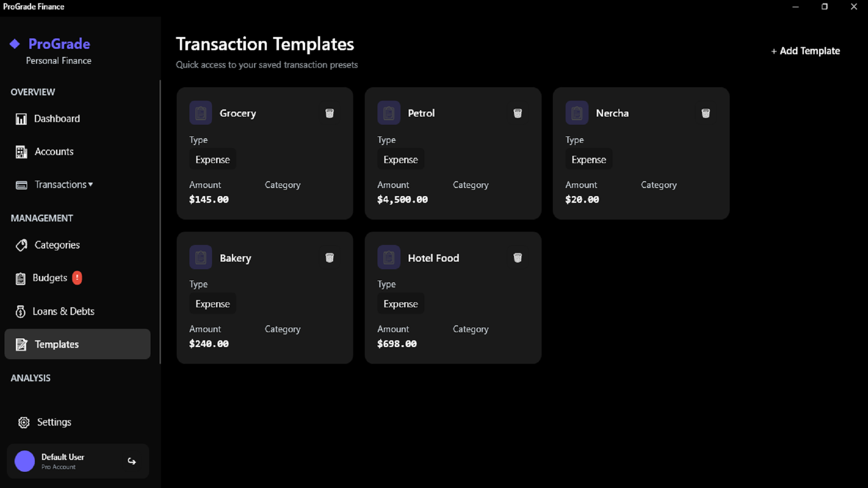868x488 pixels.
Task: Delete the Hotel Food template
Action: pyautogui.click(x=518, y=258)
